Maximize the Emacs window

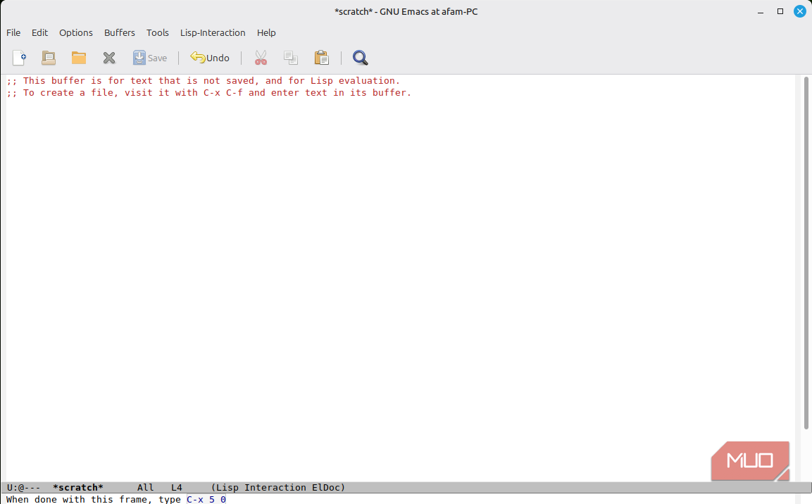(780, 11)
